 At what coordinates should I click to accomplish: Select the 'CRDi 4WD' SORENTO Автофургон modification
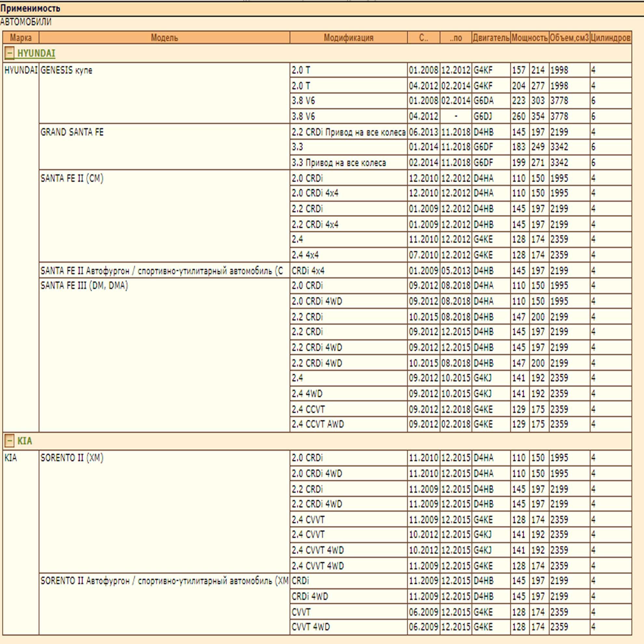[x=349, y=596]
